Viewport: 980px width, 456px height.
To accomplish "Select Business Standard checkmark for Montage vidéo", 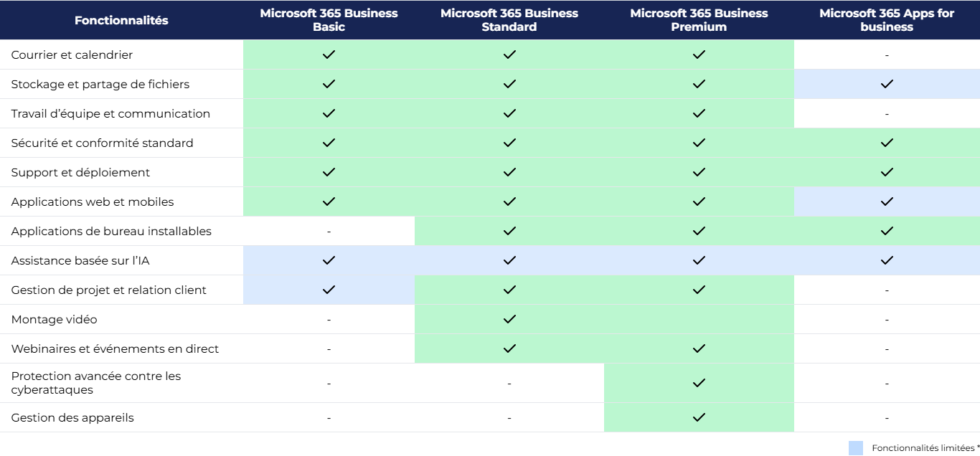I will [509, 319].
